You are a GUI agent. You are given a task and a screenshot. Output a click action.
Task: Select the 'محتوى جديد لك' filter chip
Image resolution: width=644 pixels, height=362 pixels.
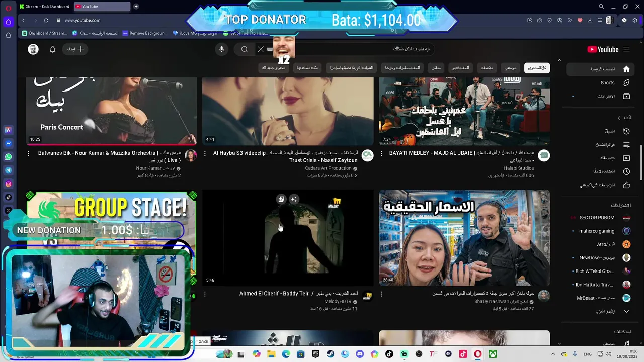point(274,68)
